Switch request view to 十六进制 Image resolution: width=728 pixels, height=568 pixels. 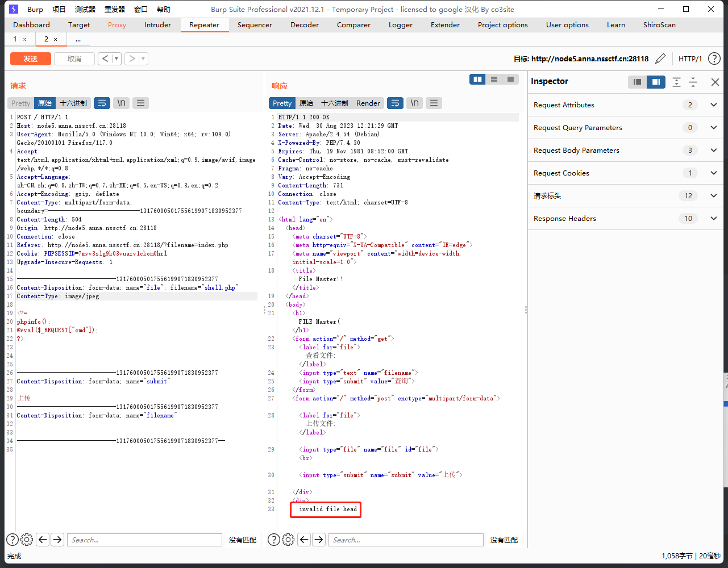coord(73,103)
